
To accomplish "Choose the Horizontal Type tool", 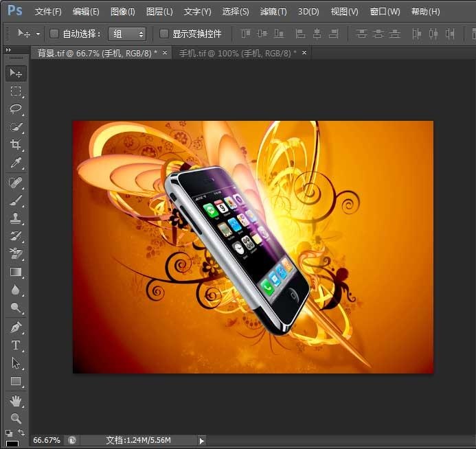I will [16, 345].
